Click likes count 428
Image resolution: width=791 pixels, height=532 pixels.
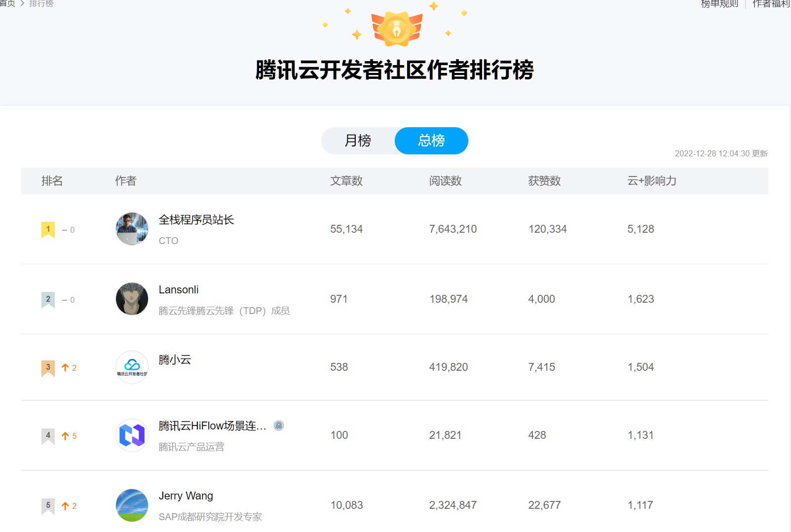point(537,435)
